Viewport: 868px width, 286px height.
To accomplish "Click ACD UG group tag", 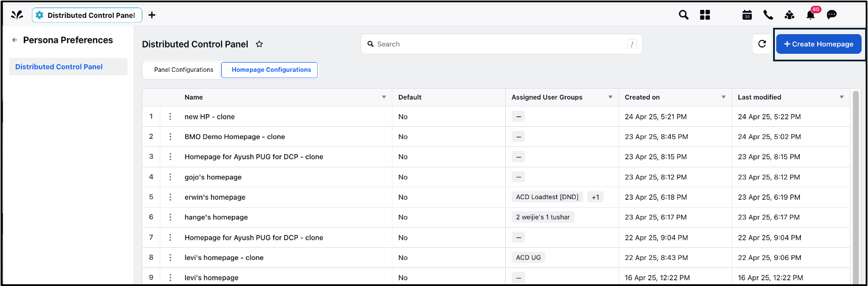I will (528, 258).
